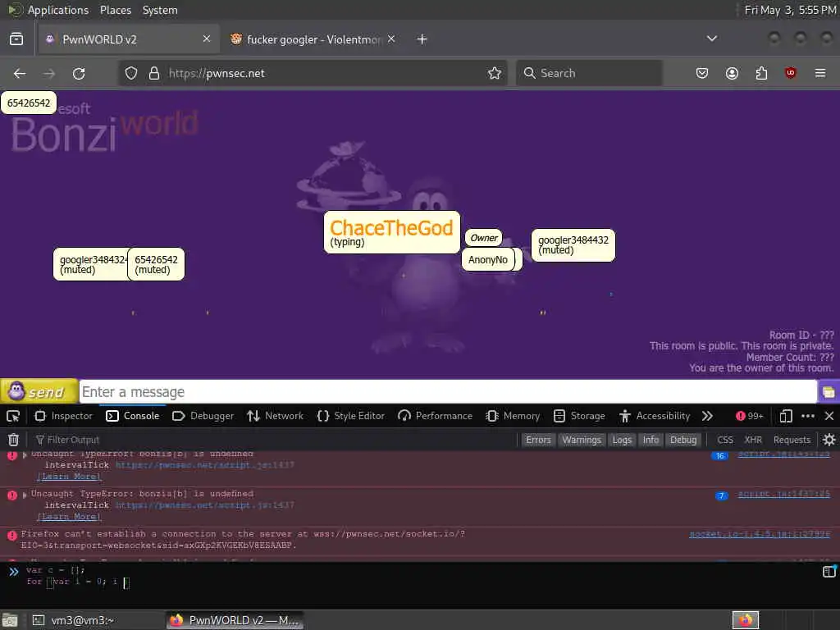Open the Memory devtools tab

(x=513, y=416)
